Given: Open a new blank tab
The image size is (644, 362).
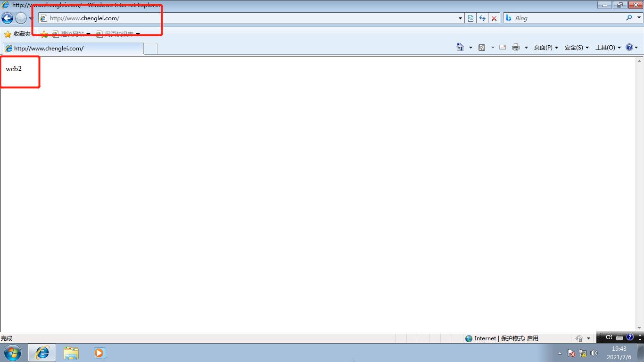Looking at the screenshot, I should coord(150,49).
